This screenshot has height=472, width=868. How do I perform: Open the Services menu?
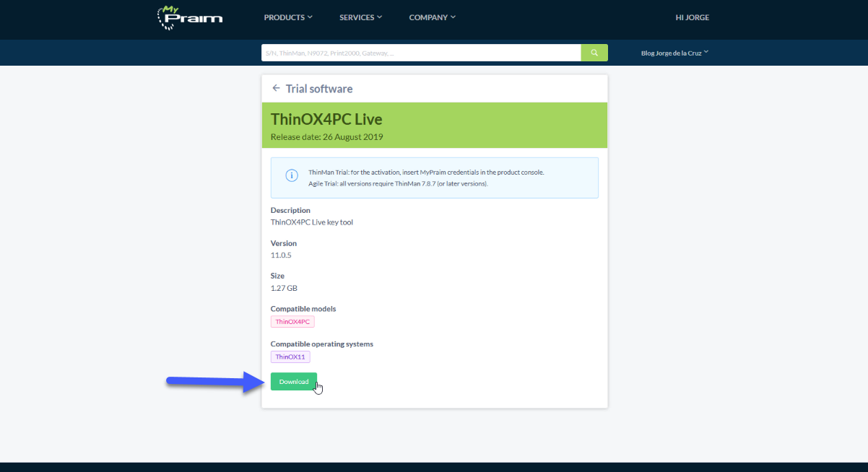pos(361,17)
